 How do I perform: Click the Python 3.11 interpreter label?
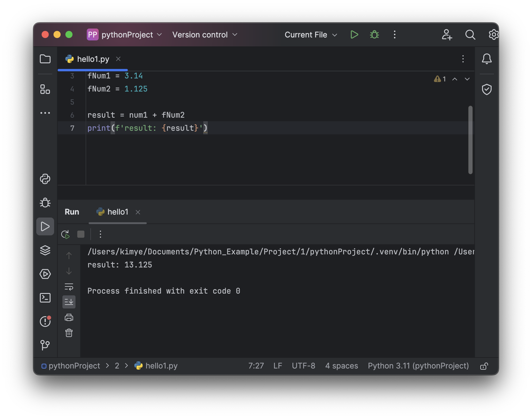418,366
